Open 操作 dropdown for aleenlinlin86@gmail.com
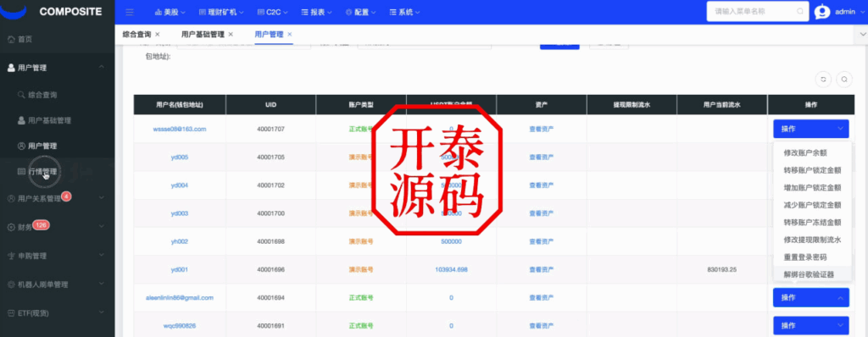This screenshot has height=337, width=868. click(811, 298)
